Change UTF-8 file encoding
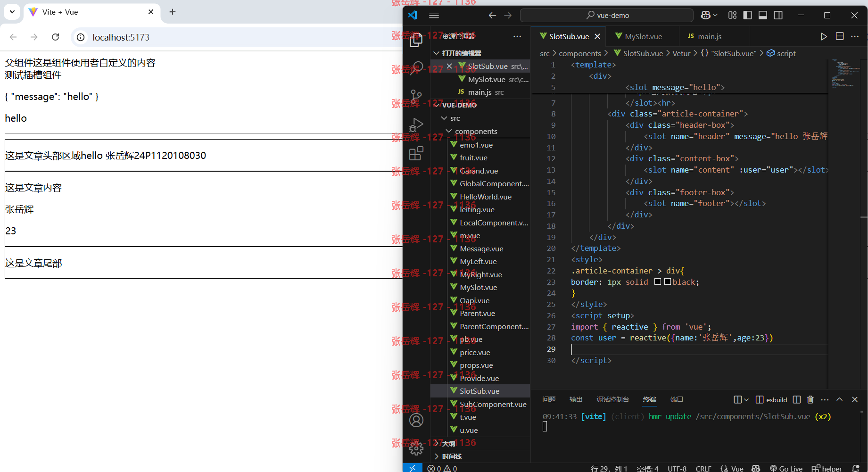 click(677, 468)
